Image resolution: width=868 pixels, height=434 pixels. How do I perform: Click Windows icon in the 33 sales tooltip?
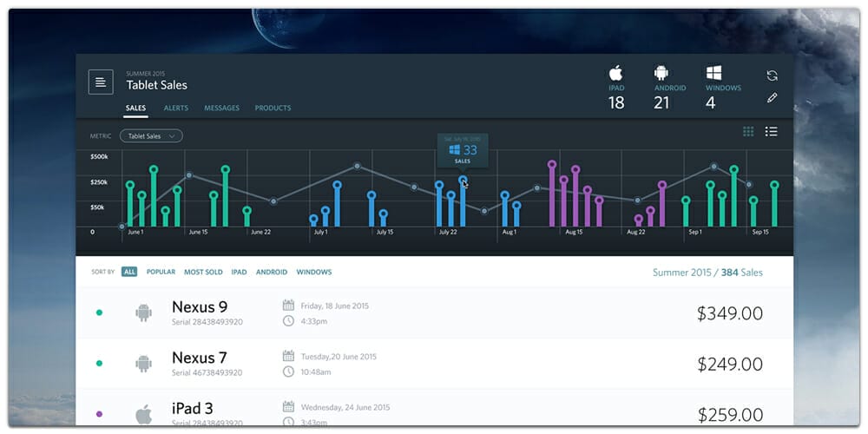coord(455,149)
